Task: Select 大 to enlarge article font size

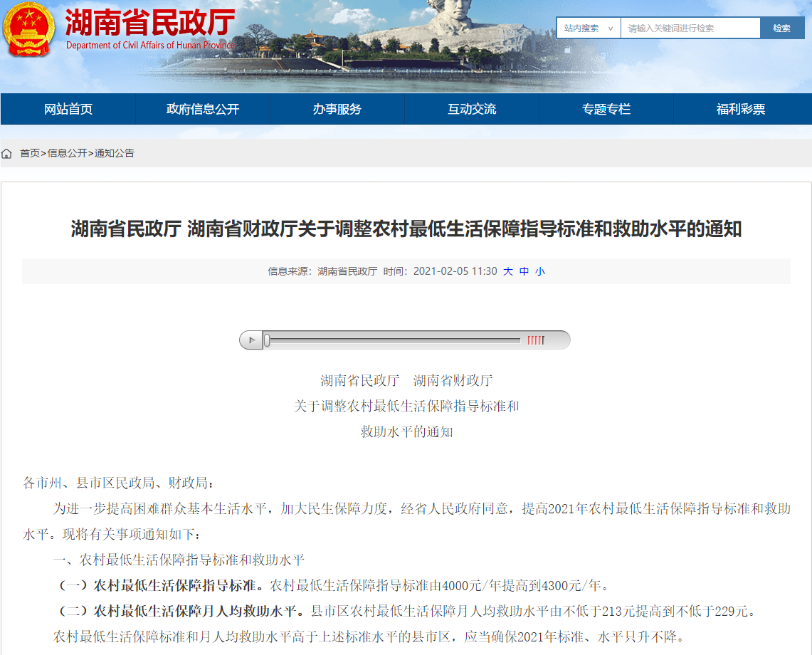Action: point(510,271)
